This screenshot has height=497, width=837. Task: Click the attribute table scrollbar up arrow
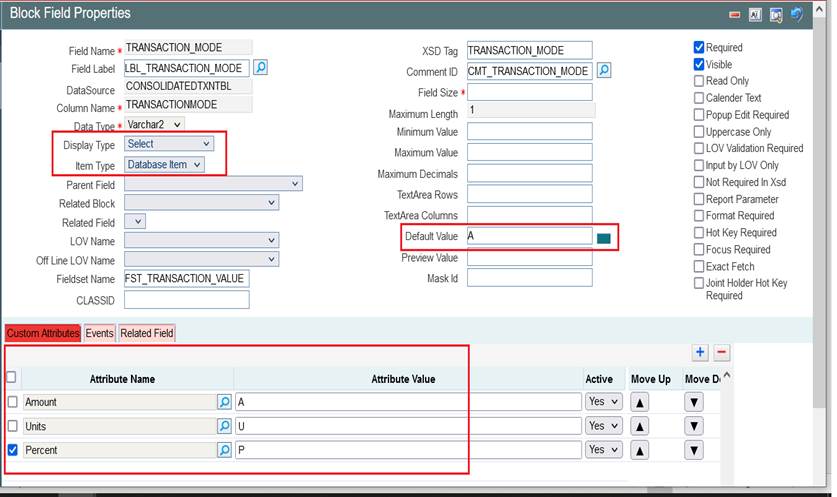[727, 376]
